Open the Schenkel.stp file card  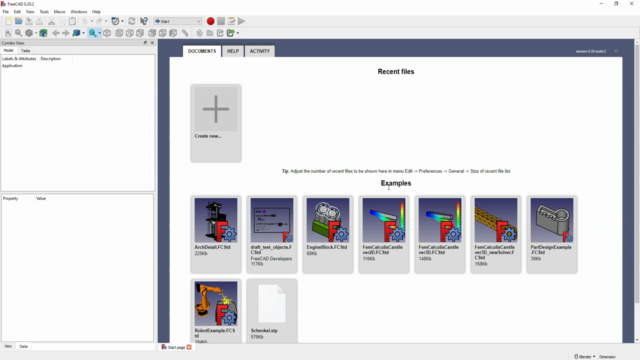point(272,311)
